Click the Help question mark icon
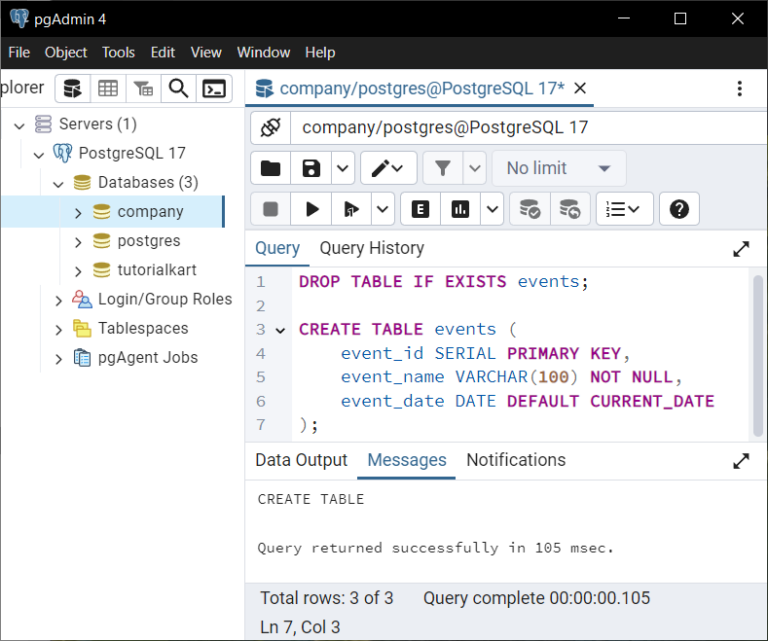The height and width of the screenshot is (641, 768). click(x=679, y=209)
